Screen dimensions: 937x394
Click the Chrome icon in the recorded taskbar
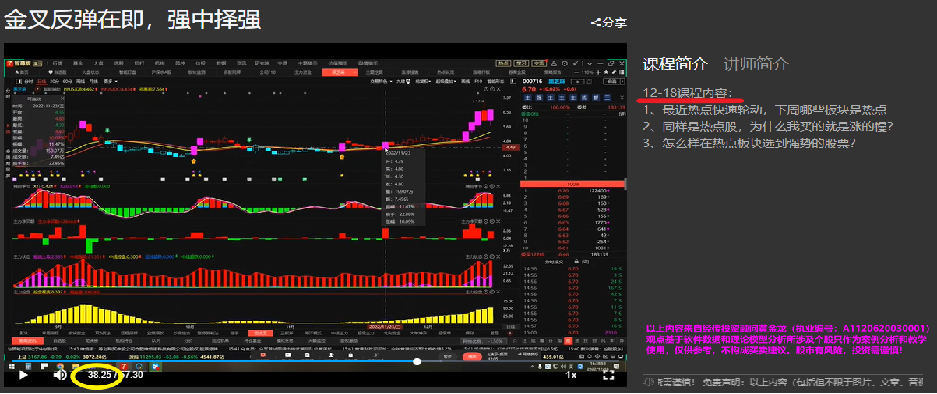point(60,366)
